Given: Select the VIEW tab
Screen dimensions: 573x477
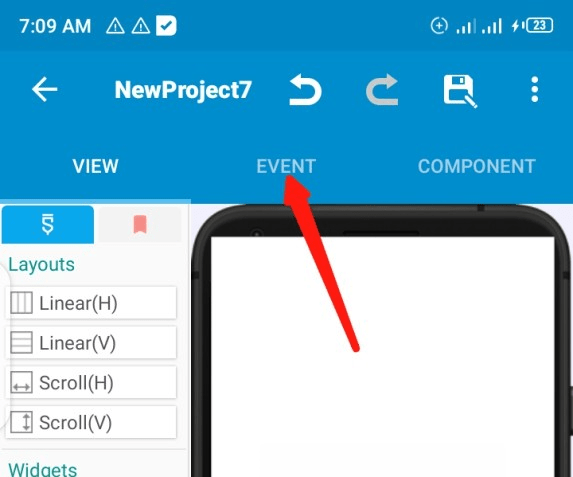Looking at the screenshot, I should pos(95,166).
